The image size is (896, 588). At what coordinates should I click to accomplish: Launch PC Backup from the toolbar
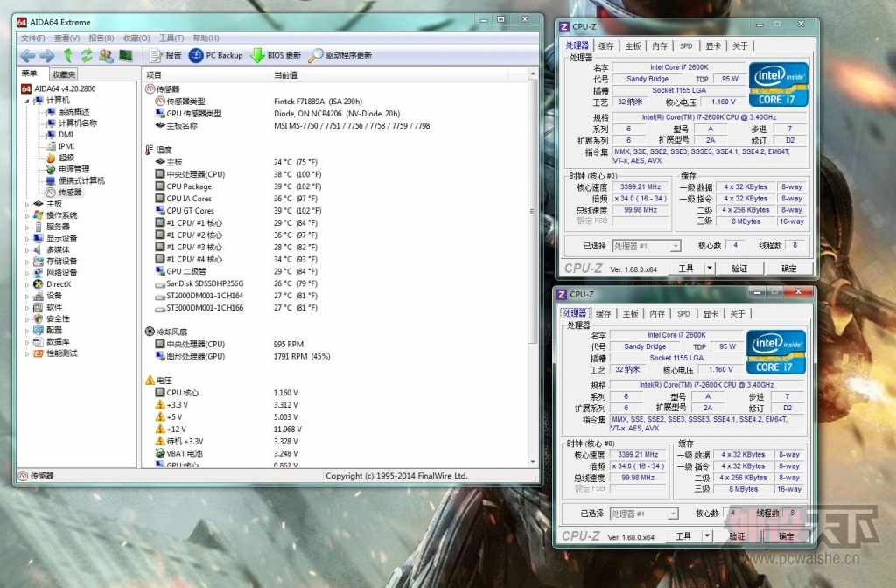tap(216, 55)
